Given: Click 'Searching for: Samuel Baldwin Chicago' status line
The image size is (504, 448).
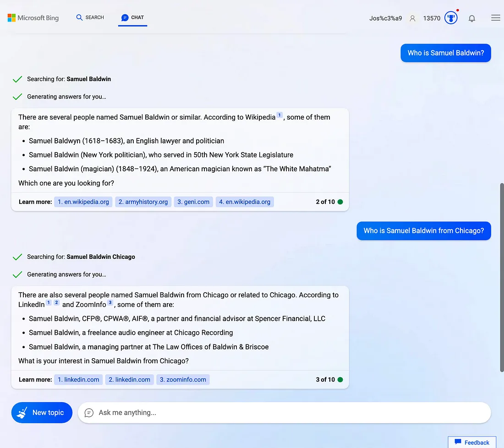Looking at the screenshot, I should tap(81, 257).
